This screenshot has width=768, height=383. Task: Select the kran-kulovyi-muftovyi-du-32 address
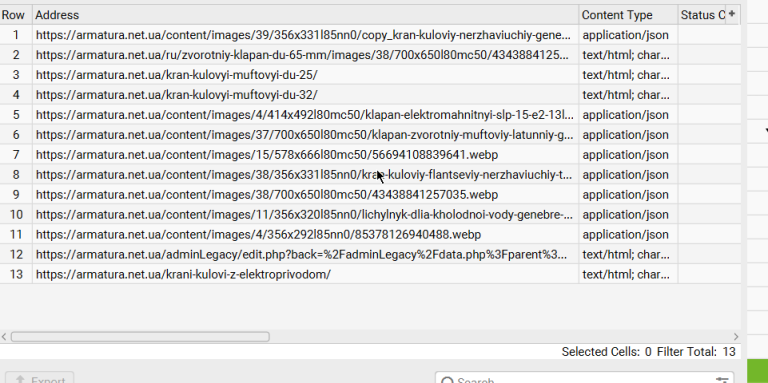pos(306,95)
